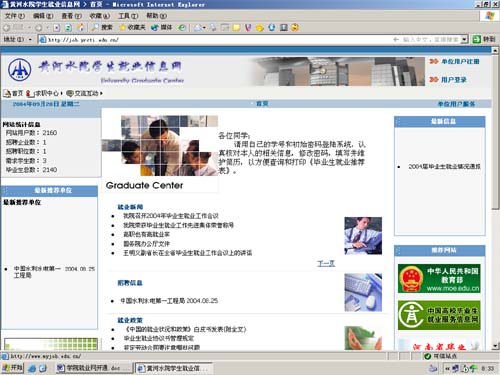The image size is (500, 375).
Task: Expand the address bar URL dropdown
Action: tap(464, 40)
